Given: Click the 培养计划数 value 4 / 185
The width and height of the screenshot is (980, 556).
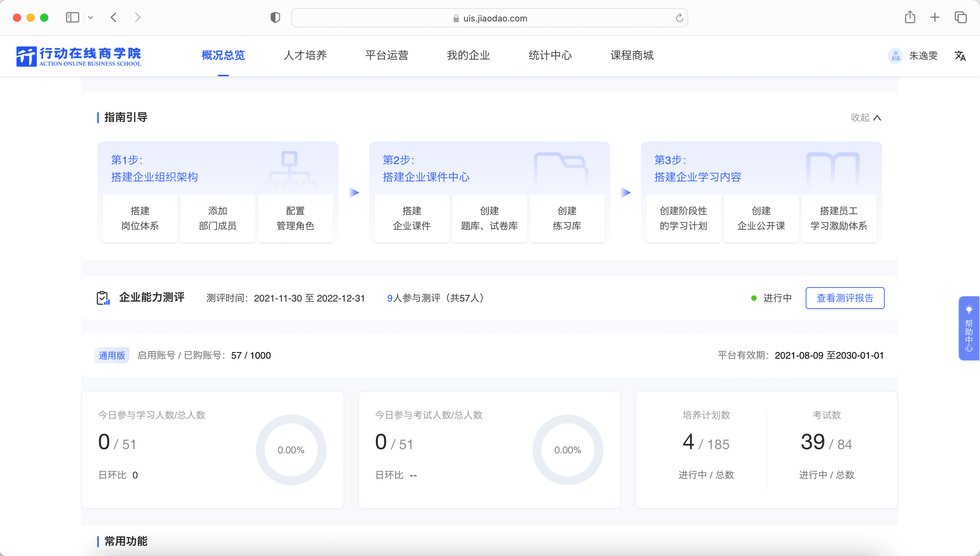Looking at the screenshot, I should (706, 443).
